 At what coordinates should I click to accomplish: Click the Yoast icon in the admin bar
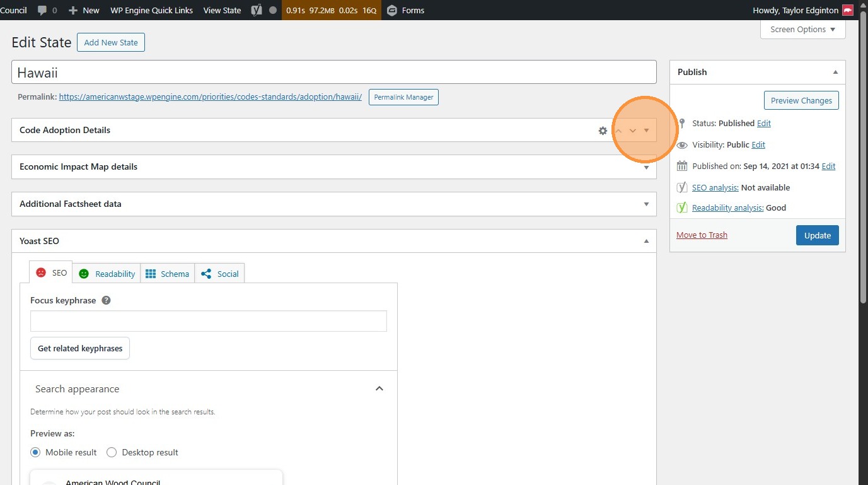(x=256, y=10)
